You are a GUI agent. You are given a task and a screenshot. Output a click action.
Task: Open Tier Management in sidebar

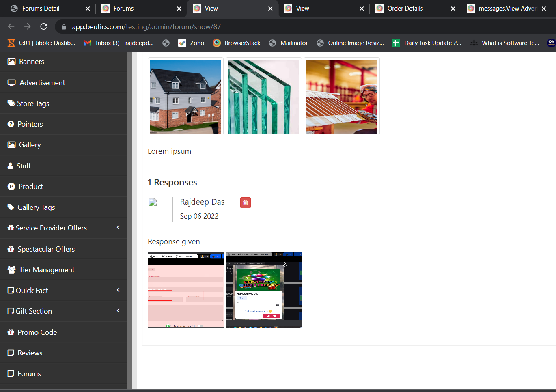click(x=46, y=270)
